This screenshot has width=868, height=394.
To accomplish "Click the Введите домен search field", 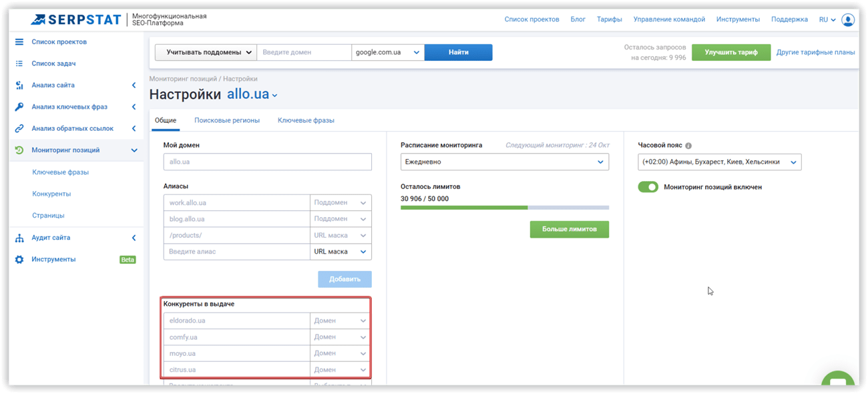I will click(304, 52).
